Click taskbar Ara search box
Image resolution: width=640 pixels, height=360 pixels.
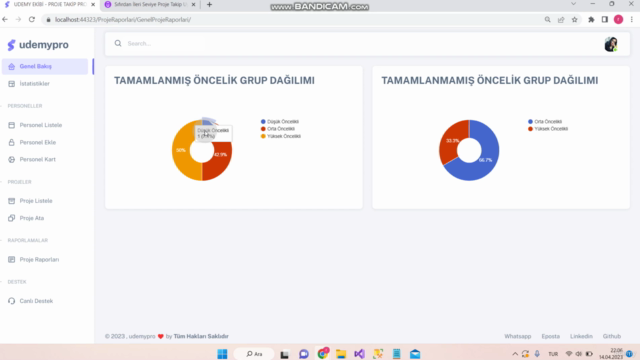pyautogui.click(x=254, y=354)
